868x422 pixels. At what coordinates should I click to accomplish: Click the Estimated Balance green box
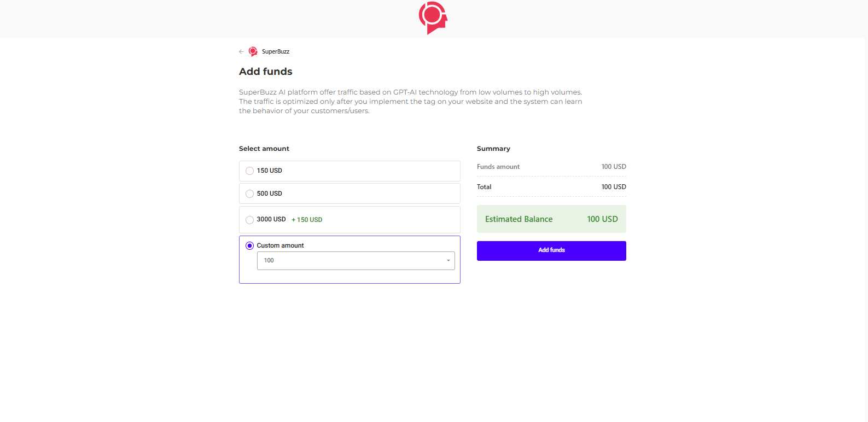pyautogui.click(x=551, y=219)
